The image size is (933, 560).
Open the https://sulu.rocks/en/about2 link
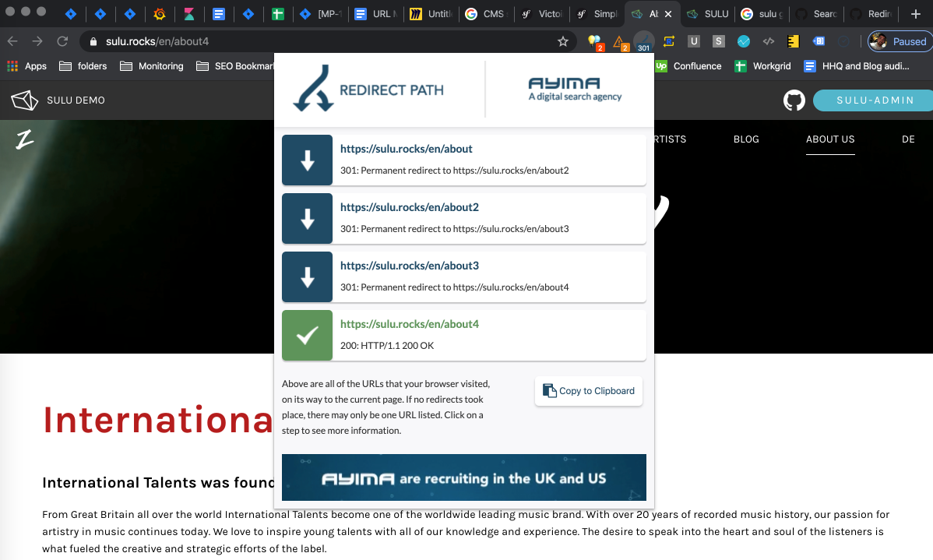tap(410, 207)
